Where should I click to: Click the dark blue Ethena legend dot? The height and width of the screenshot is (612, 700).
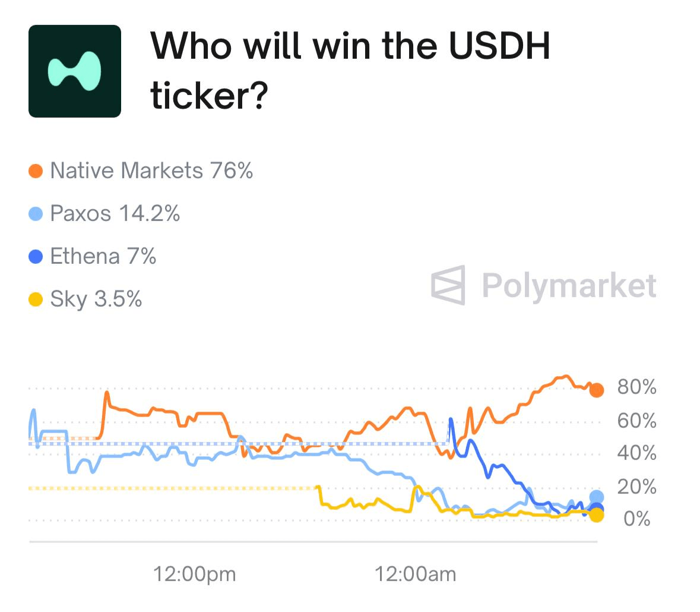pos(36,257)
